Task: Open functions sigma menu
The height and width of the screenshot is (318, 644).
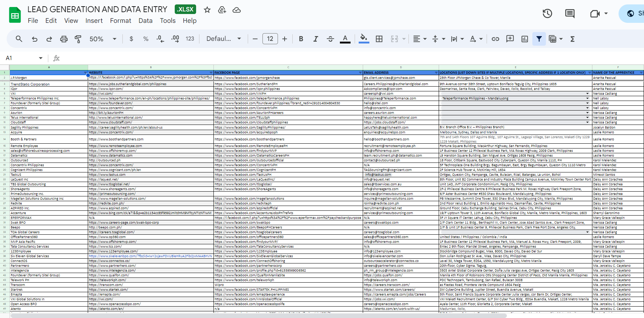Action: (x=572, y=39)
